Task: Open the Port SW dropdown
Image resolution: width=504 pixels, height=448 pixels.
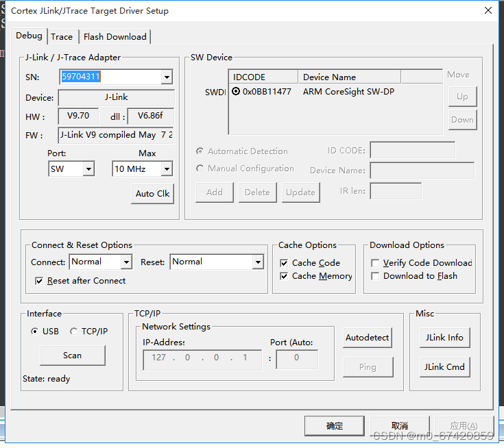Action: 88,169
